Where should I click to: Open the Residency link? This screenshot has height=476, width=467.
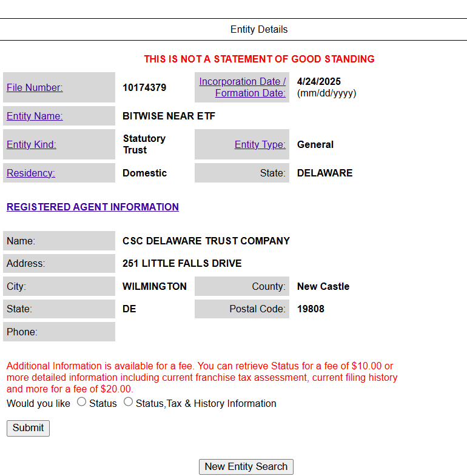(x=31, y=173)
